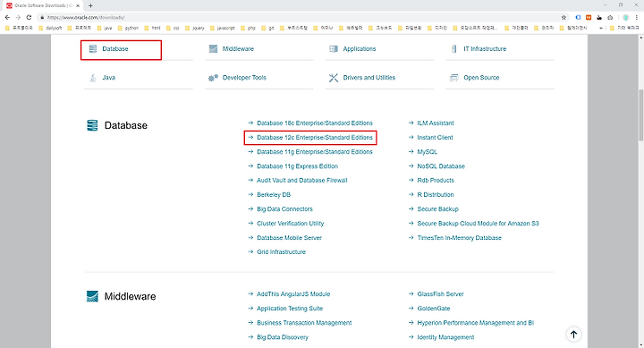Open Database 18c Enterprise/Standard Editions link

pyautogui.click(x=315, y=123)
